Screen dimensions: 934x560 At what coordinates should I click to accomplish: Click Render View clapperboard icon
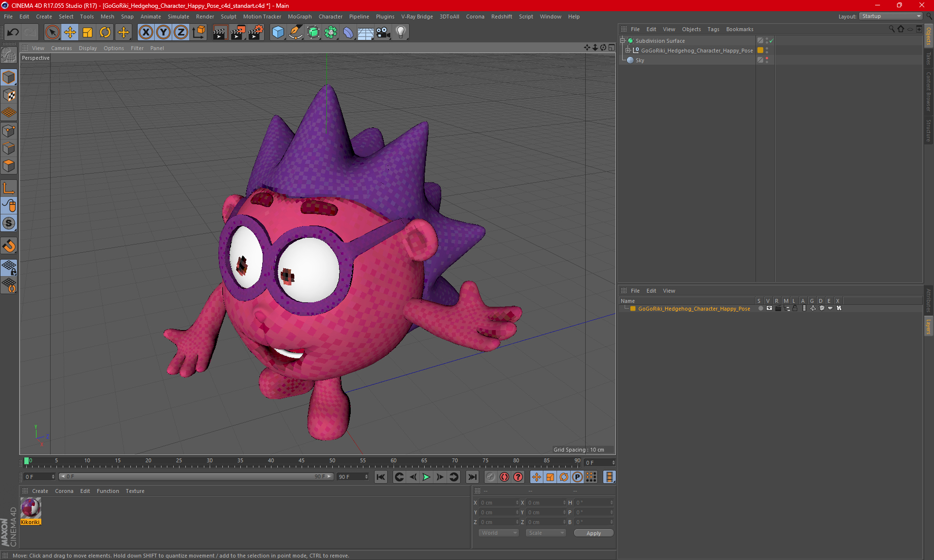point(220,32)
